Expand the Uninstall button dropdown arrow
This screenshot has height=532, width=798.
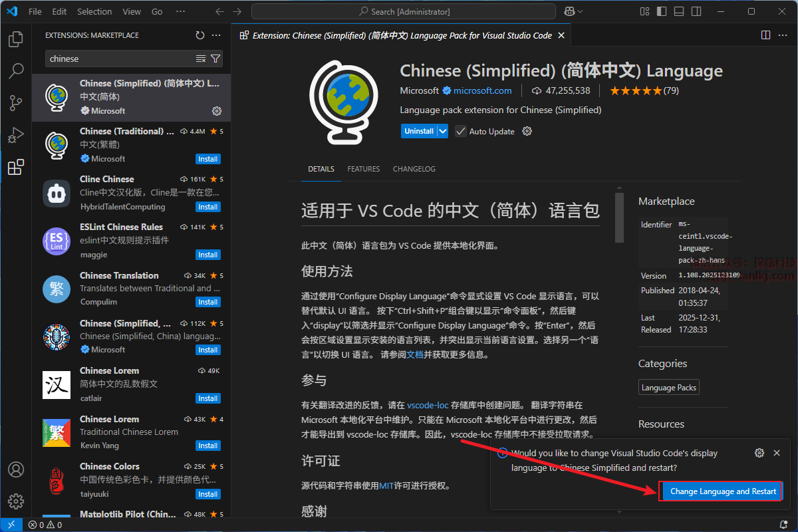[443, 131]
